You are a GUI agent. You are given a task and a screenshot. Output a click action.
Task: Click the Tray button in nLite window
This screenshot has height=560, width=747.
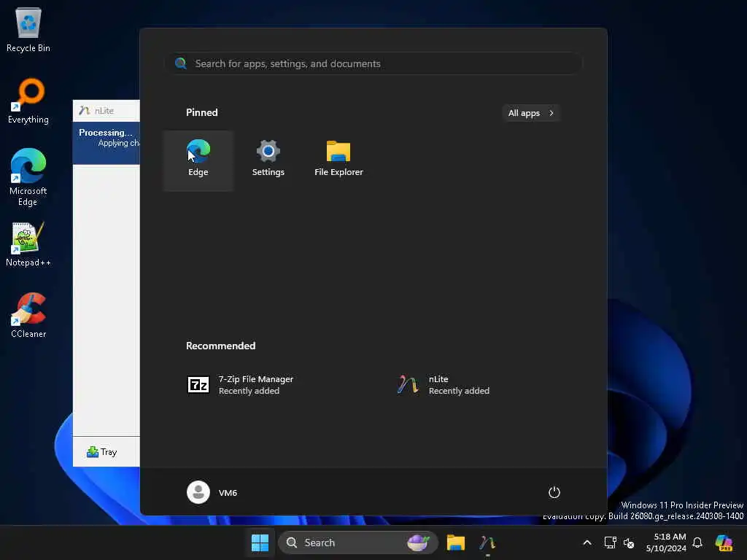102,452
